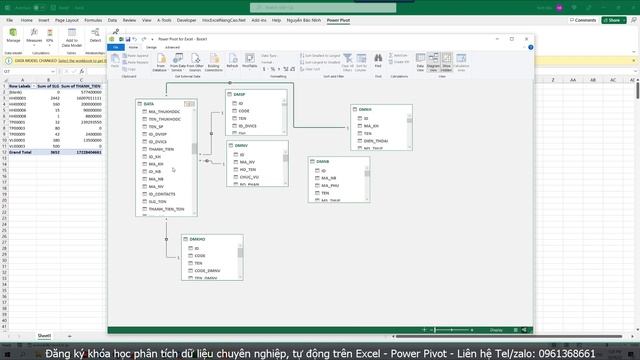The width and height of the screenshot is (640, 360).
Task: Click Save icon in Power Pivot title bar
Action: (x=128, y=39)
